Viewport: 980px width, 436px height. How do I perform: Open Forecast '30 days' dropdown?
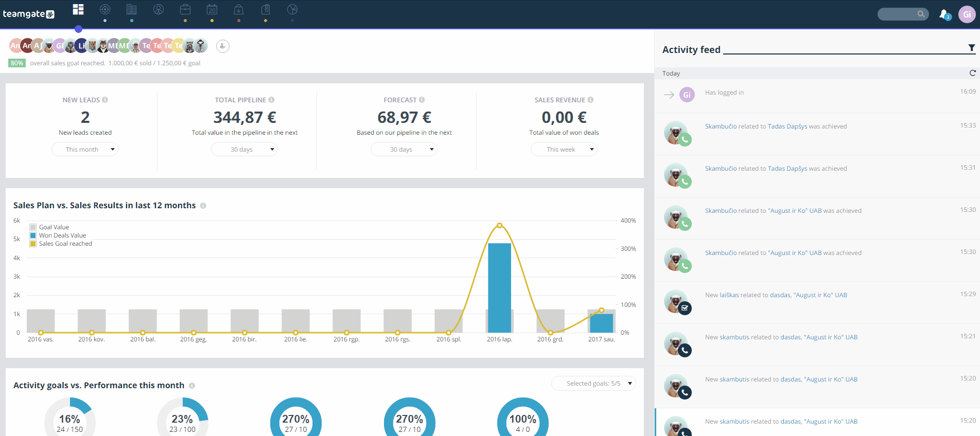(x=404, y=149)
